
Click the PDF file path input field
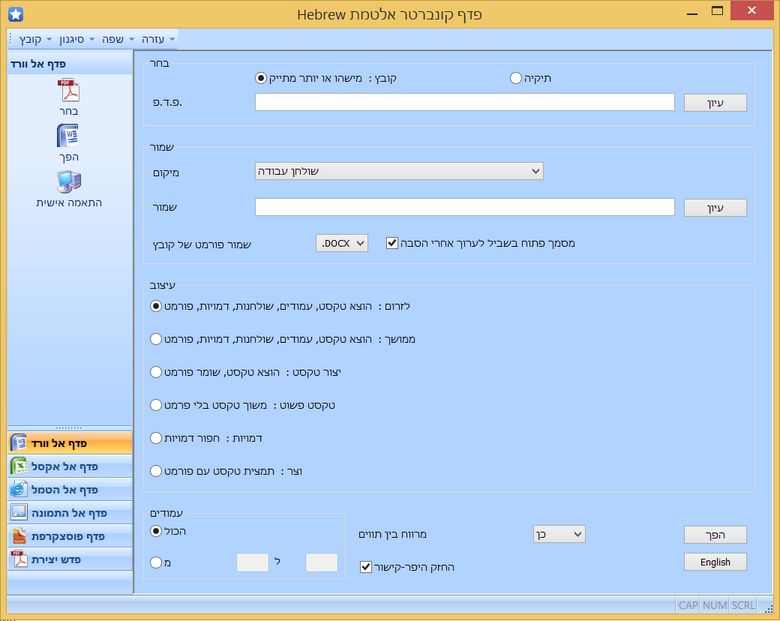click(465, 102)
